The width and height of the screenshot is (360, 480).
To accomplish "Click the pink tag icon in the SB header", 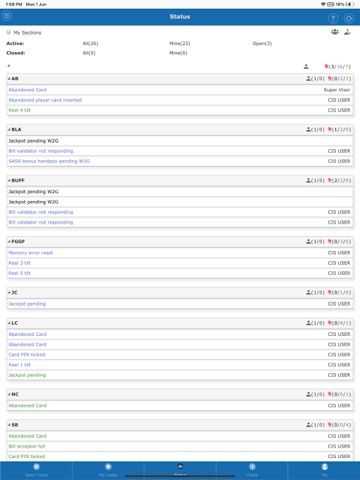I will tap(330, 425).
